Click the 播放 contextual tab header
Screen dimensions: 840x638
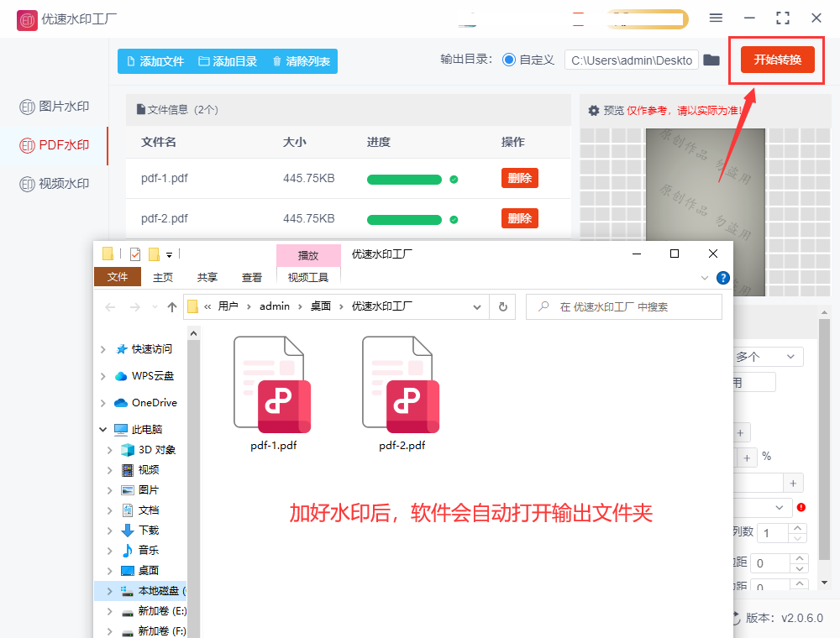(x=308, y=255)
